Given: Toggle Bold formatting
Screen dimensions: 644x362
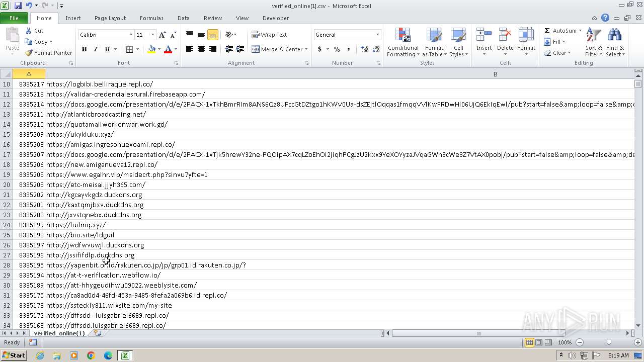Looking at the screenshot, I should [x=84, y=49].
